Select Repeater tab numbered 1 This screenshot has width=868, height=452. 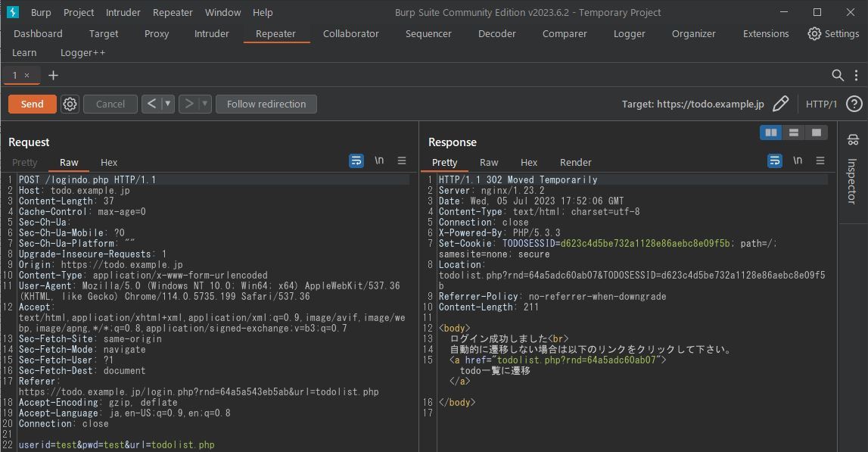click(15, 76)
